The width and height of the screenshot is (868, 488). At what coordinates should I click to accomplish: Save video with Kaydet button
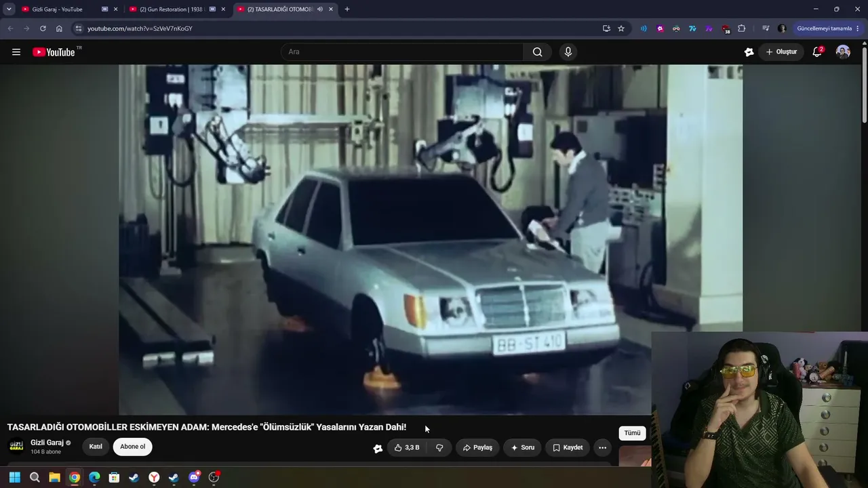[568, 447]
